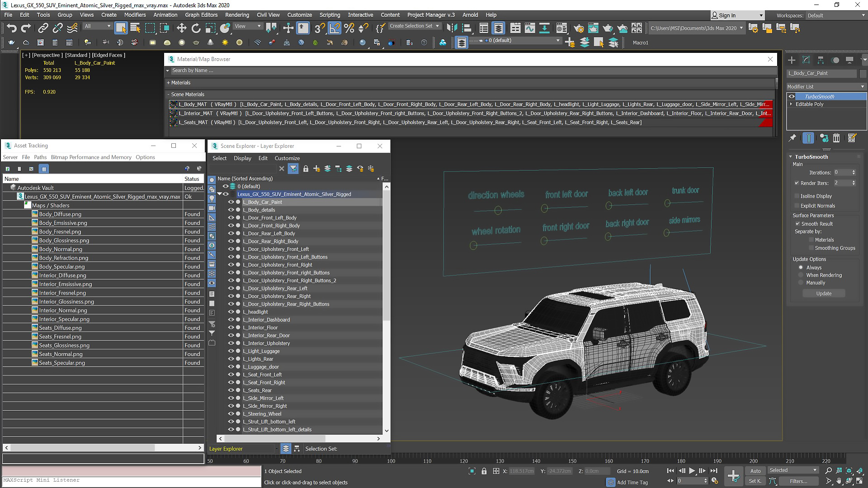Toggle Selection Lock icon in status bar
Image resolution: width=868 pixels, height=488 pixels.
pyautogui.click(x=484, y=471)
